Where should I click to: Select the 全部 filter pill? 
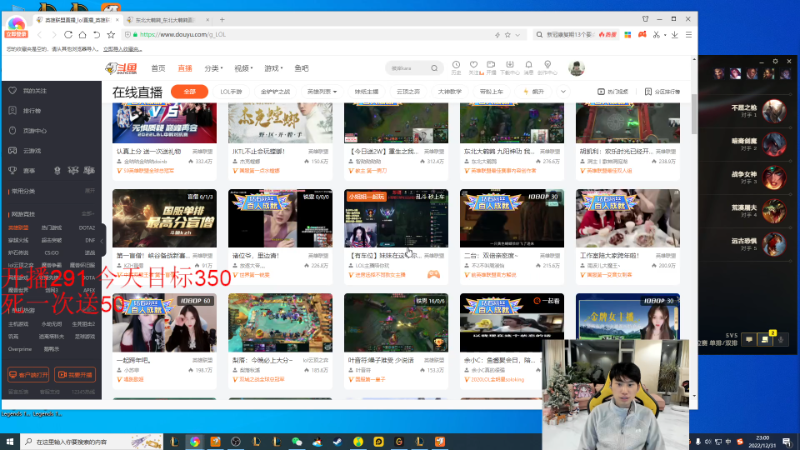coord(190,92)
